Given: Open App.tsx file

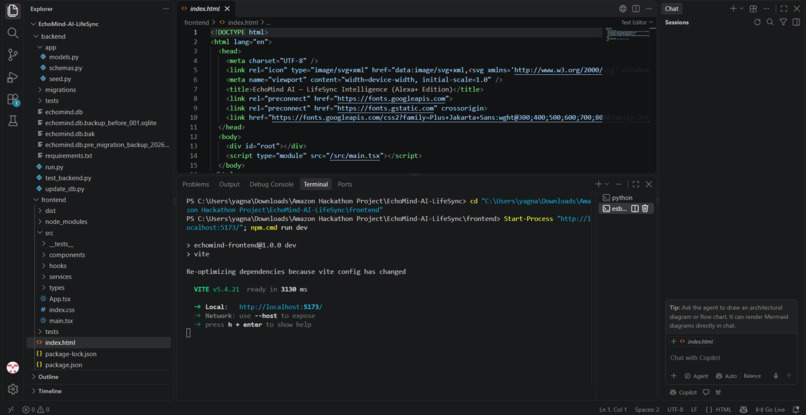Looking at the screenshot, I should (x=60, y=299).
